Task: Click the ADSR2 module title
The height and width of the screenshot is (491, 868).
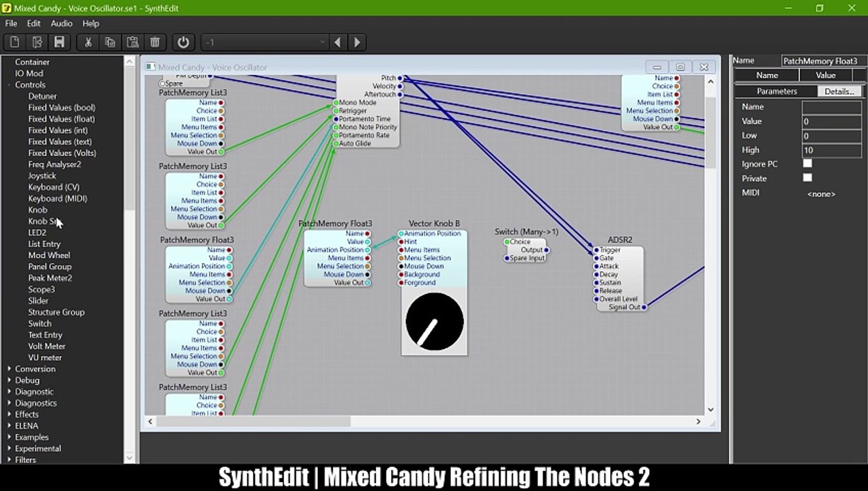Action: point(620,240)
